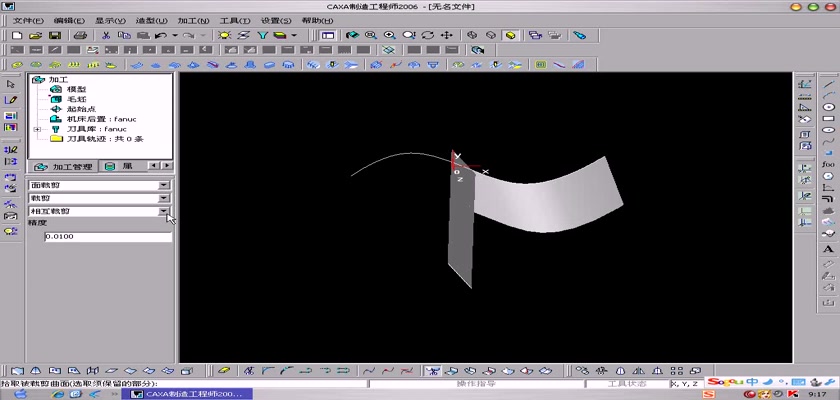Click the 精度 input field with 0.0100
This screenshot has width=840, height=400.
click(x=108, y=237)
